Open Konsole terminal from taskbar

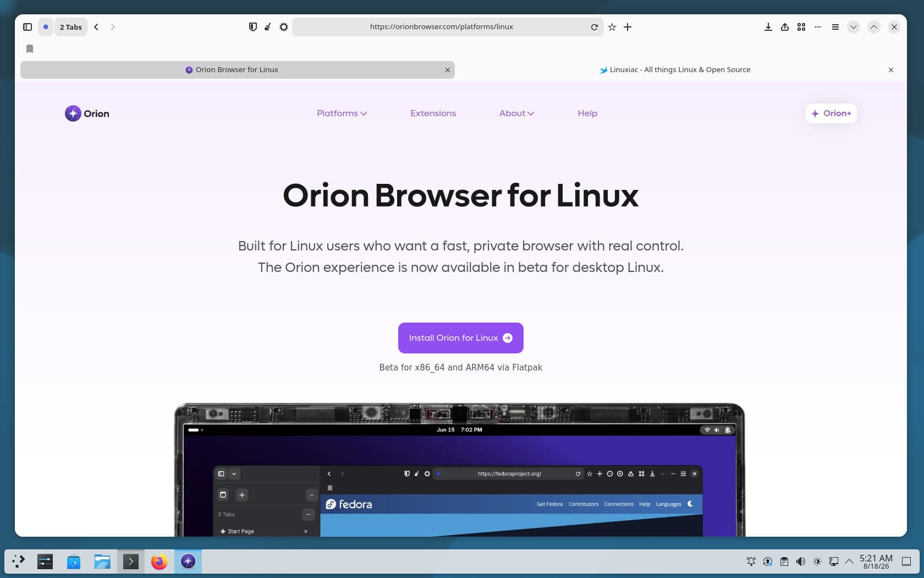tap(131, 561)
